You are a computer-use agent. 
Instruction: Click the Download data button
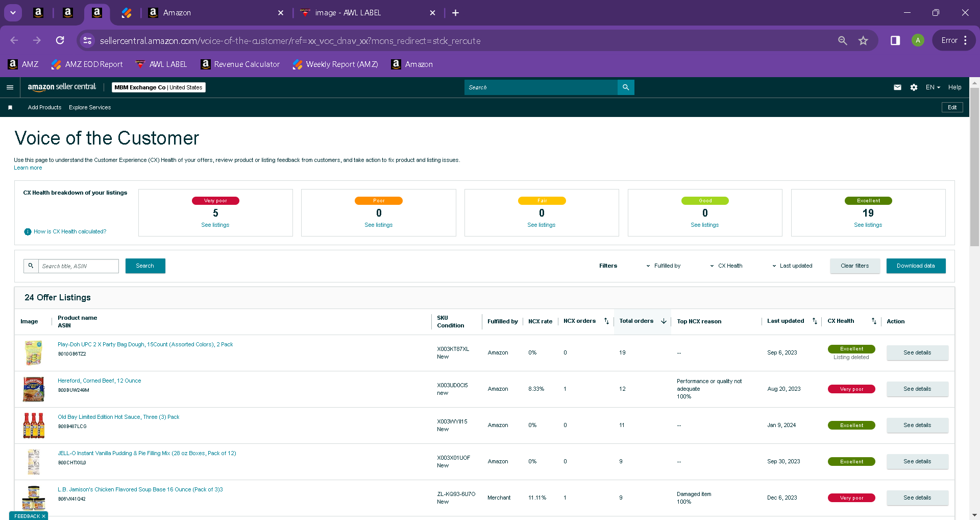click(916, 266)
